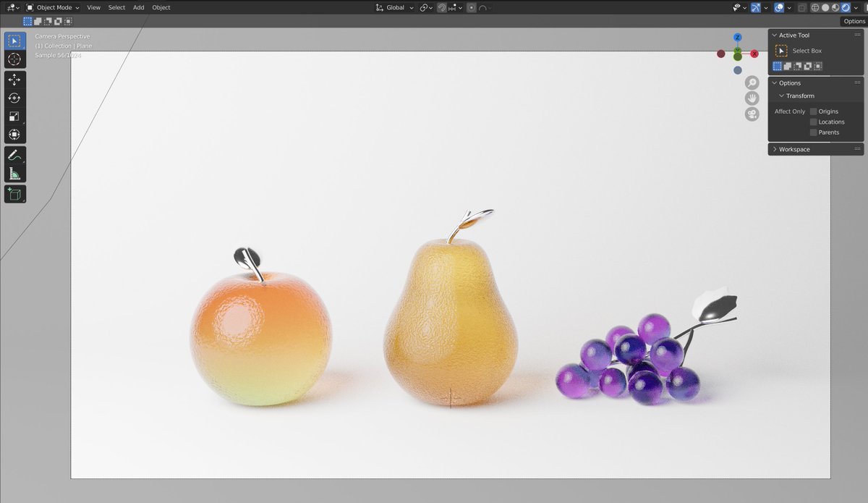Click the Z axis on the navigation gizmo
The height and width of the screenshot is (503, 868).
736,37
